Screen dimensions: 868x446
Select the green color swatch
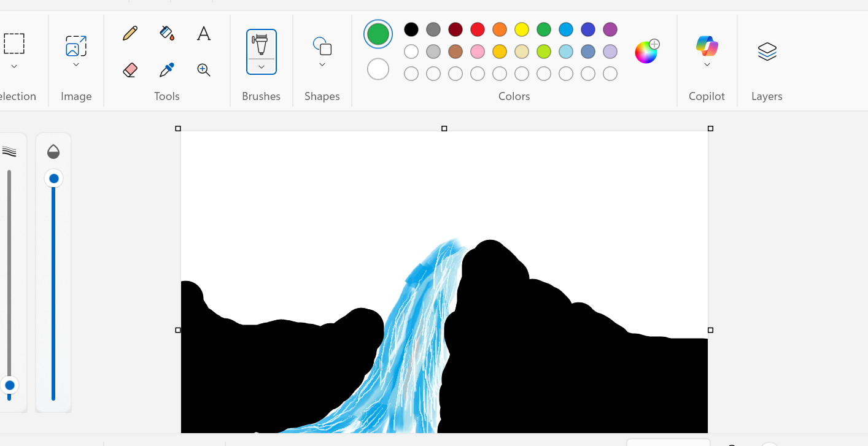pyautogui.click(x=543, y=29)
